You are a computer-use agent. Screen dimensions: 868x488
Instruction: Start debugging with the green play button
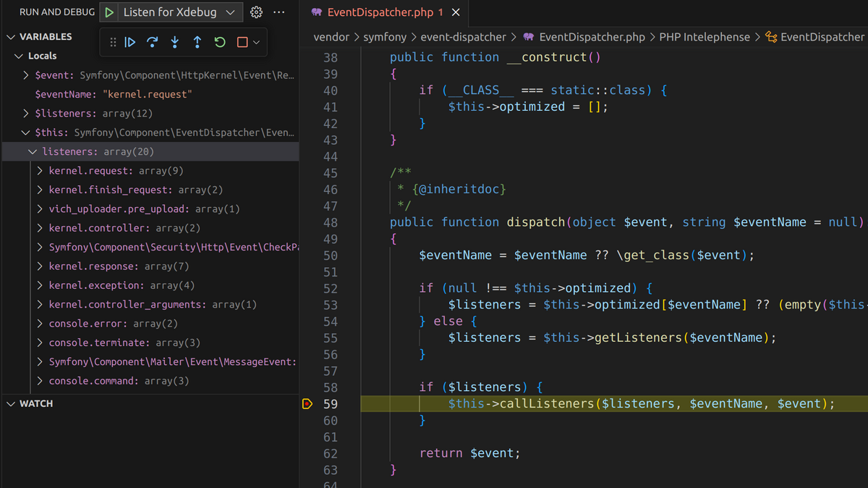(x=109, y=12)
